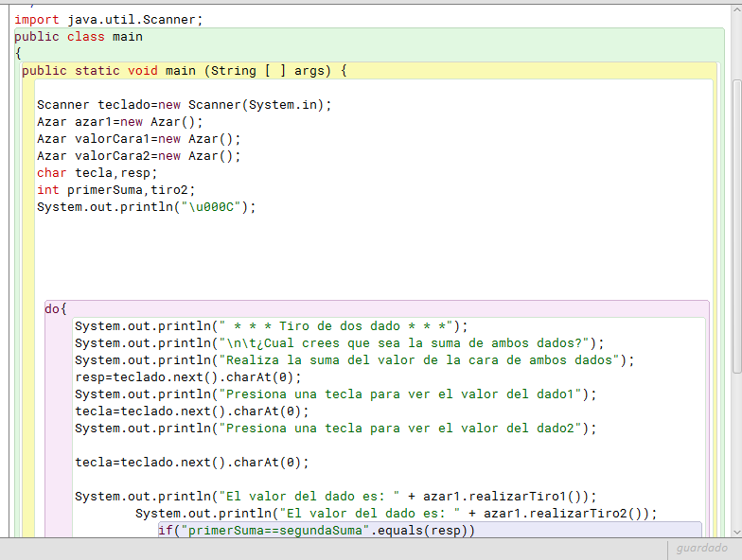Click the 'guardado' status indicator
Screen dimensions: 742x560
[x=701, y=549]
